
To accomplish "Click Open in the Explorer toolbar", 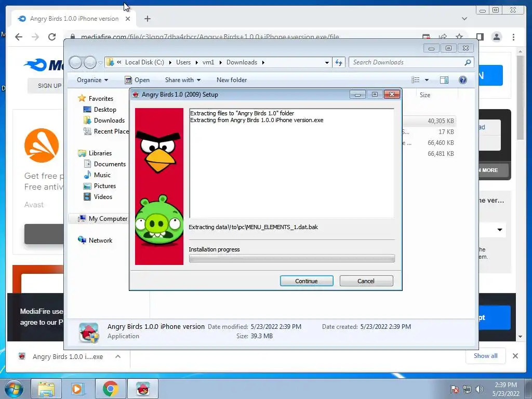I will pos(137,80).
